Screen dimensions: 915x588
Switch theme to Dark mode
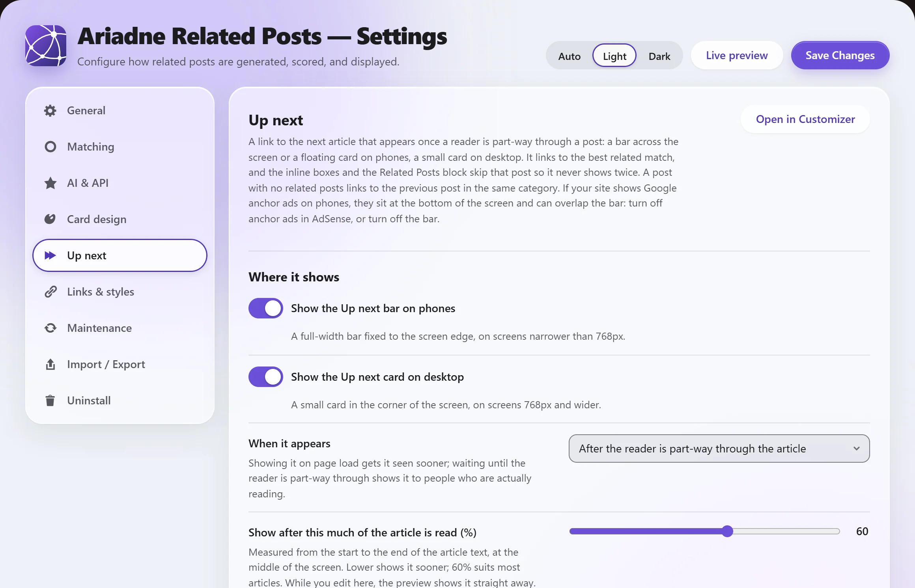coord(659,56)
